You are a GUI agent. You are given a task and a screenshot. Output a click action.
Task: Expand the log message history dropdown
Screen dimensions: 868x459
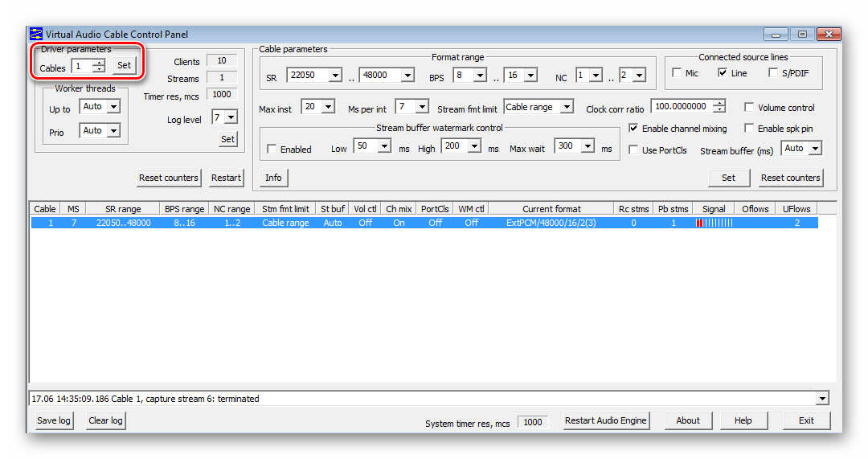[x=821, y=399]
